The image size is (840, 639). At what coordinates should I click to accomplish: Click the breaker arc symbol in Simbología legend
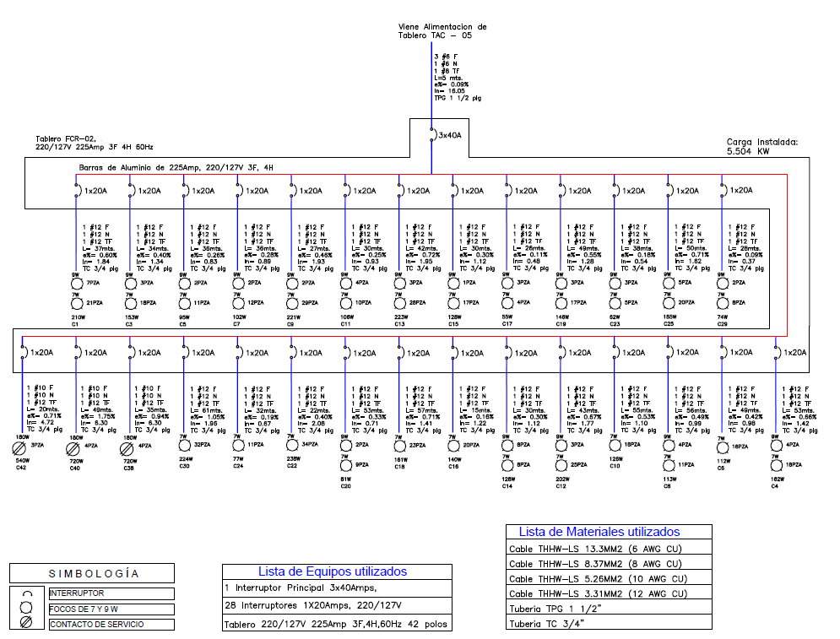point(27,593)
